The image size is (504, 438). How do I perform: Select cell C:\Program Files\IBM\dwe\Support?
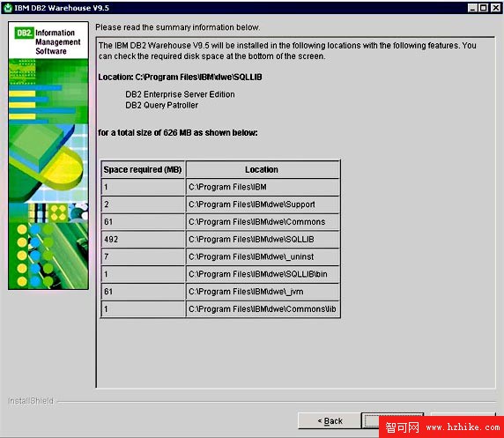pos(263,204)
